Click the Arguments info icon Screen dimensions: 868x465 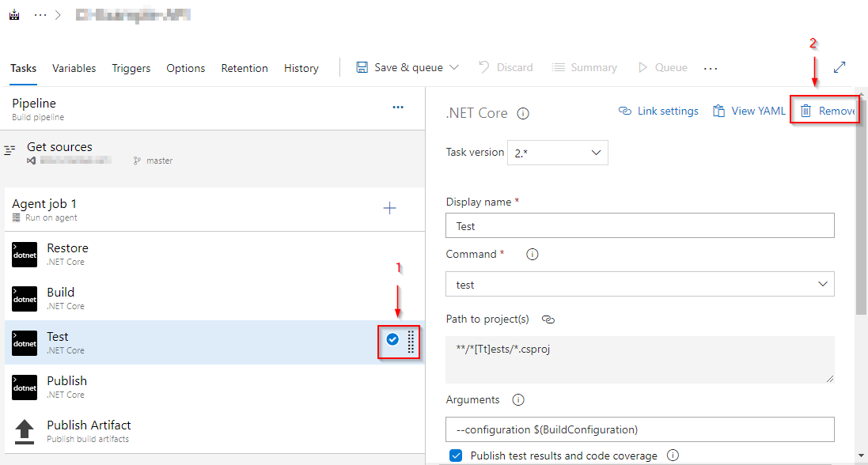518,400
